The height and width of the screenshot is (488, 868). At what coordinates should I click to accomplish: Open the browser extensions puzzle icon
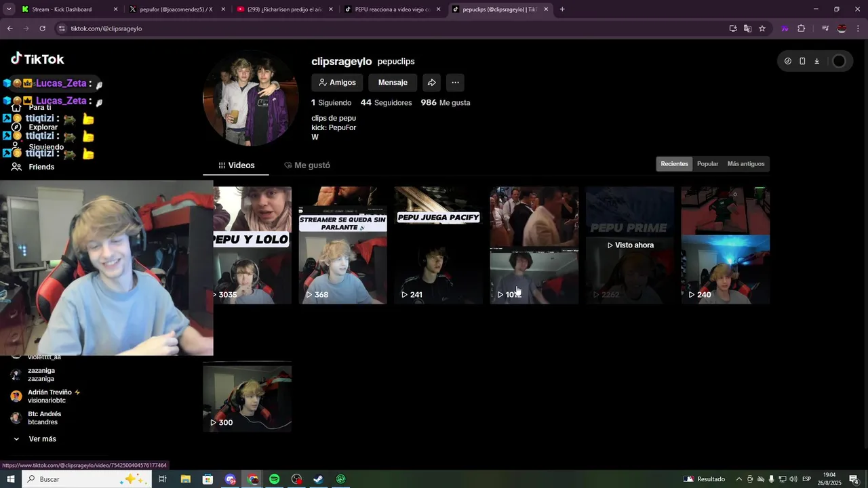pyautogui.click(x=801, y=28)
